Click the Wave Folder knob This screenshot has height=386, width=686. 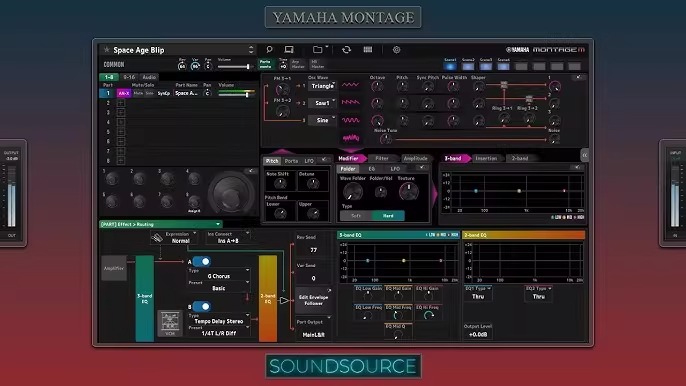(353, 192)
